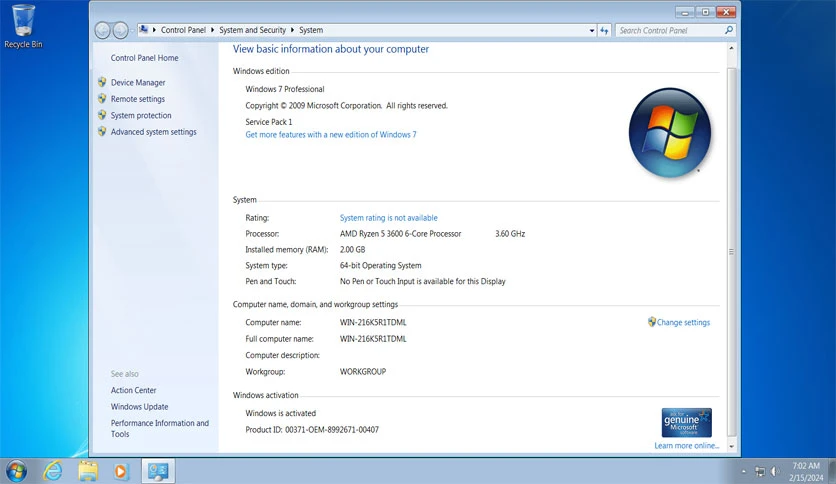Click the AMD Ryzen 5 3600 processor text

click(400, 234)
